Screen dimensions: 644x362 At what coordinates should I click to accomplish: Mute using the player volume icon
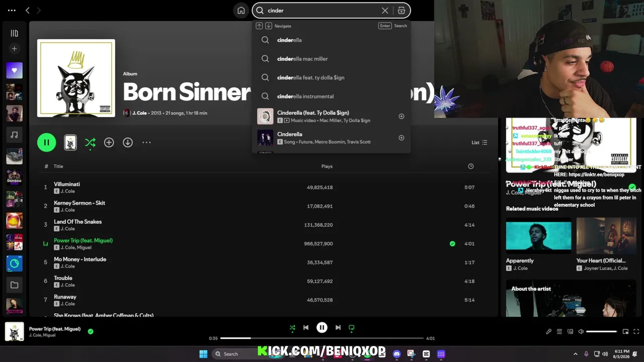(x=581, y=332)
